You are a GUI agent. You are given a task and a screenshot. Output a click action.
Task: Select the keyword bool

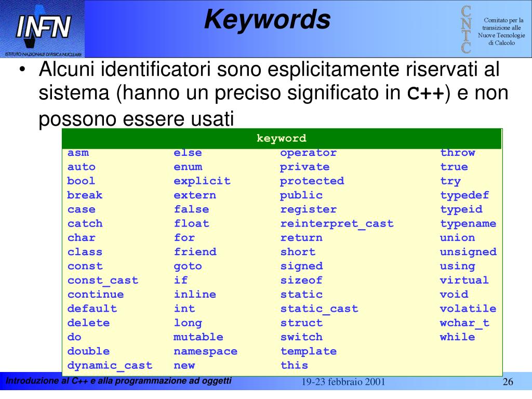[x=81, y=181]
